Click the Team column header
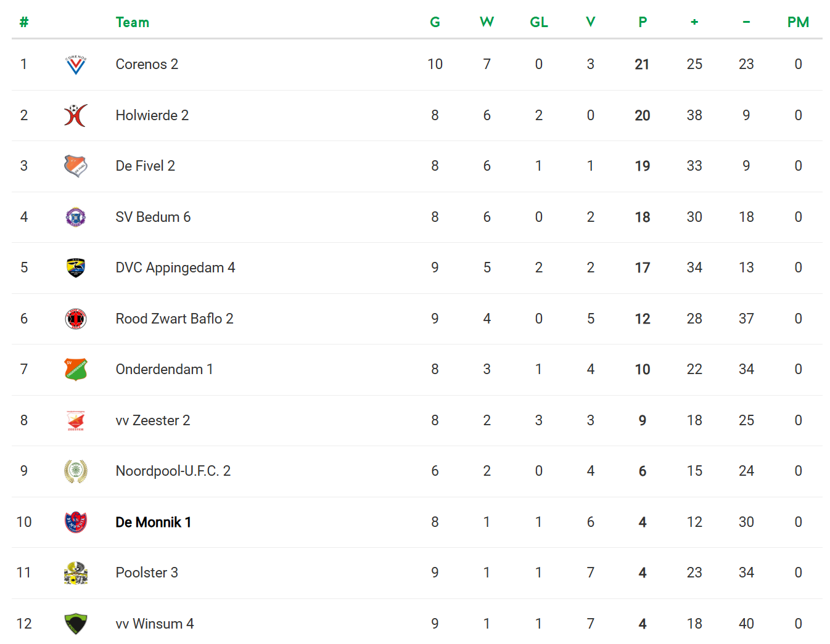 [x=132, y=22]
